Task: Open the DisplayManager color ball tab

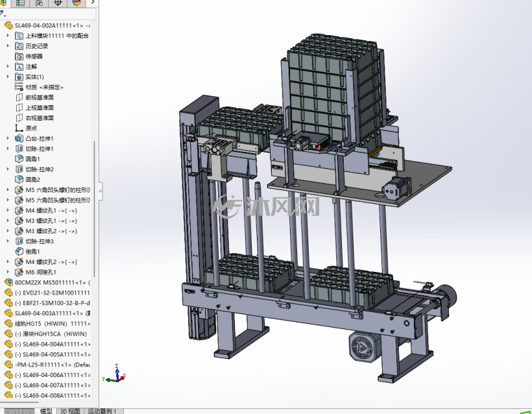Action: (77, 3)
